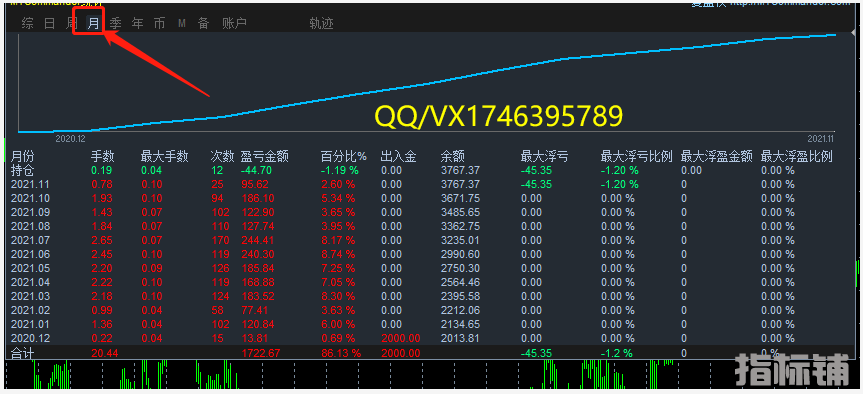Click lots value 2.65
Screen dimensions: 863x394
[101, 240]
